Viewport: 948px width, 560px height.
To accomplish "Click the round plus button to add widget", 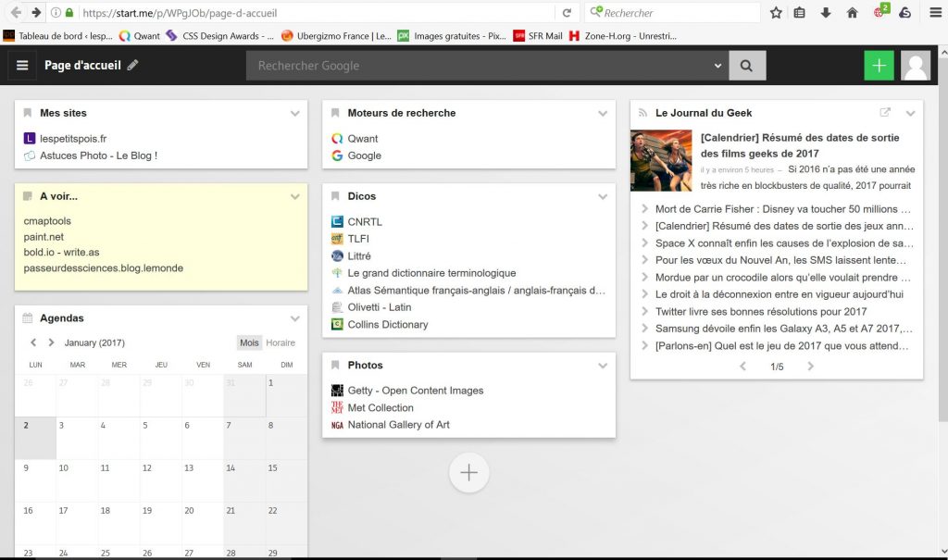I will (468, 473).
